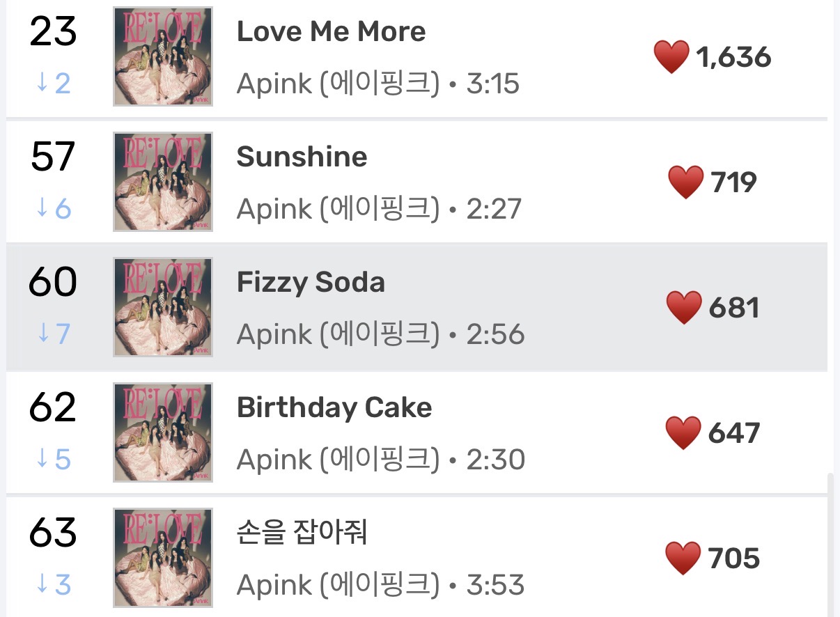Select the down-7 rank change indicator
Viewport: 840px width, 617px height.
tap(54, 334)
